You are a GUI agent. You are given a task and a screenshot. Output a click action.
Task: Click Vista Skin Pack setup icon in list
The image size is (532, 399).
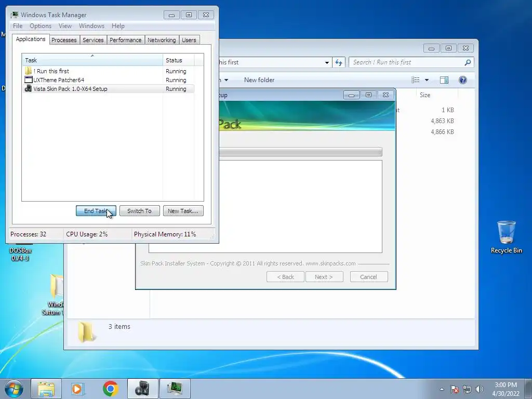pos(29,88)
